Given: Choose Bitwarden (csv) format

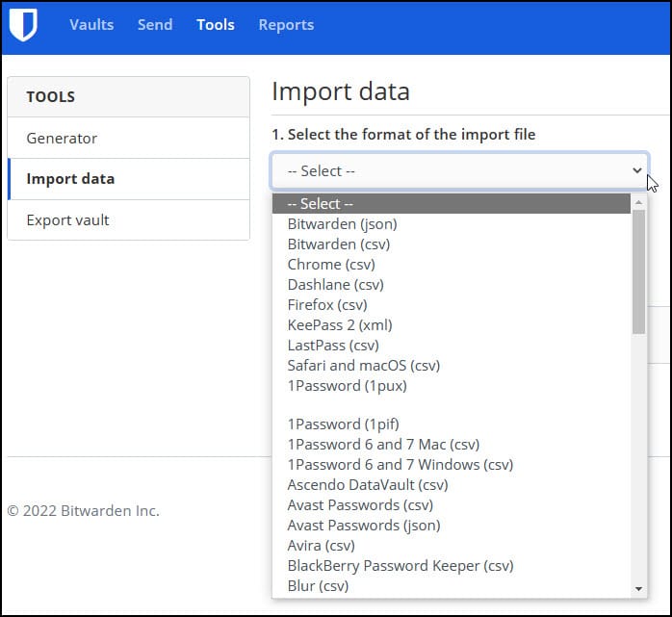Looking at the screenshot, I should click(x=452, y=244).
